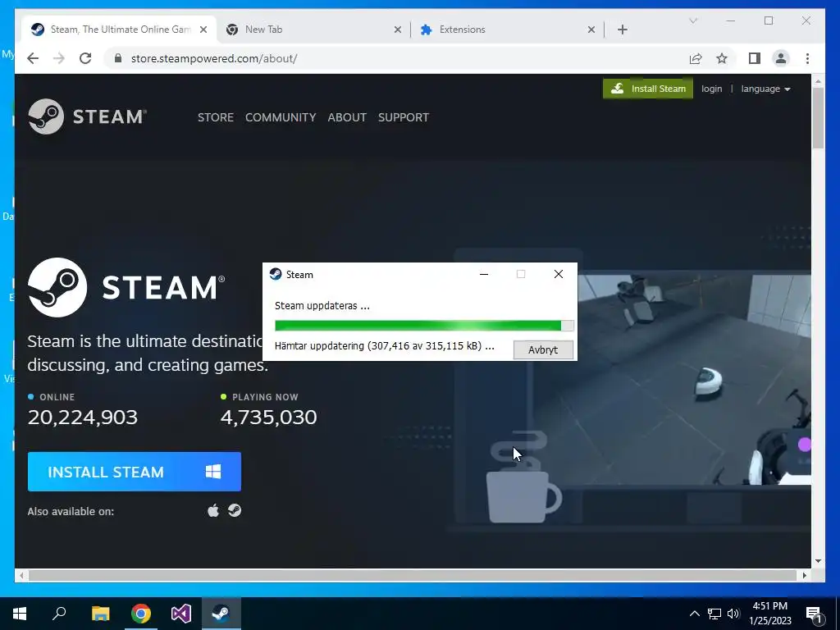Open the tab search chevron
The image size is (840, 630).
point(692,21)
